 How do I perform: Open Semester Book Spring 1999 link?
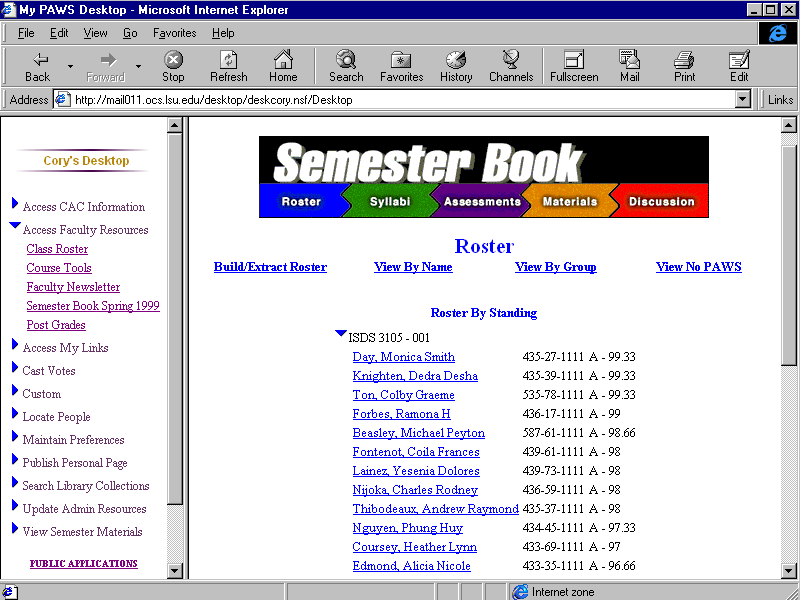(93, 306)
